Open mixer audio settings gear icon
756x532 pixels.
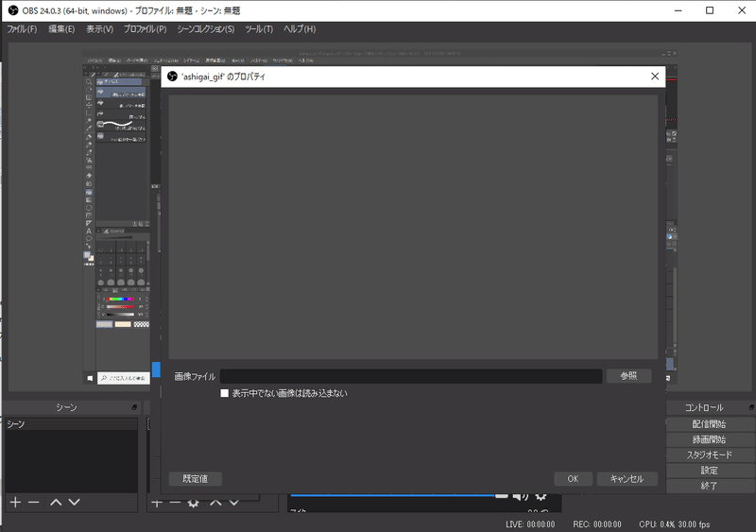(x=541, y=497)
